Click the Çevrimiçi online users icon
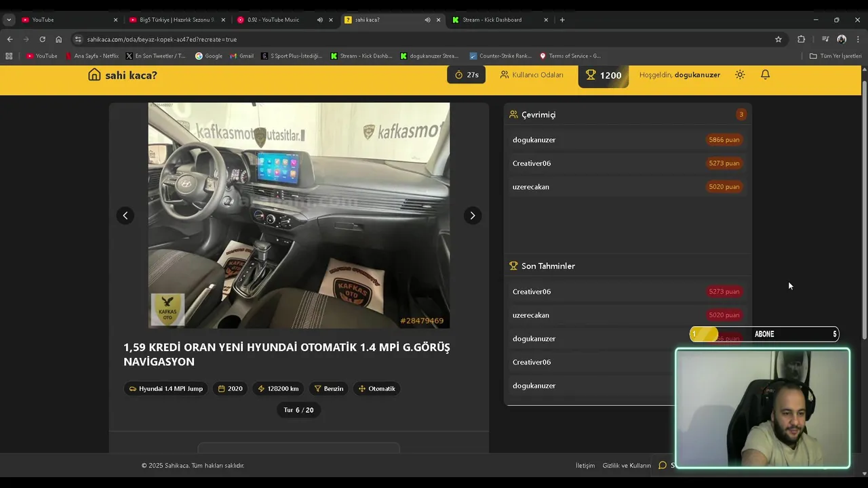 tap(513, 115)
